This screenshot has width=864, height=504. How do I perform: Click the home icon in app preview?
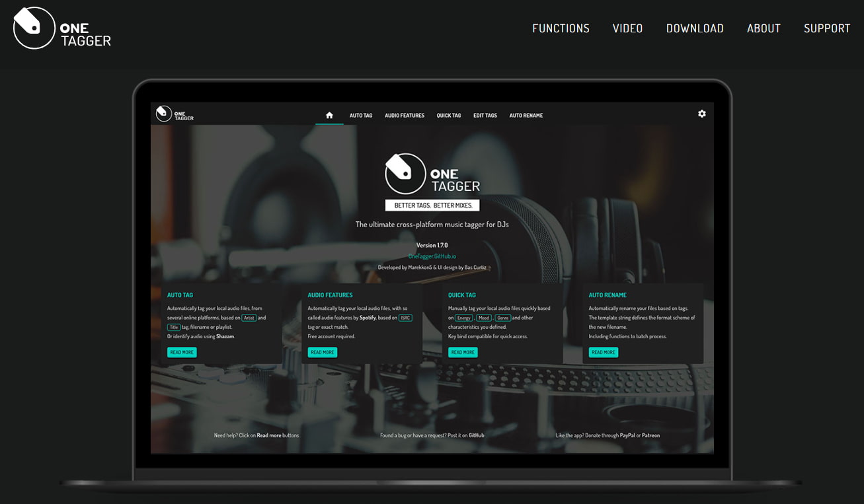329,115
